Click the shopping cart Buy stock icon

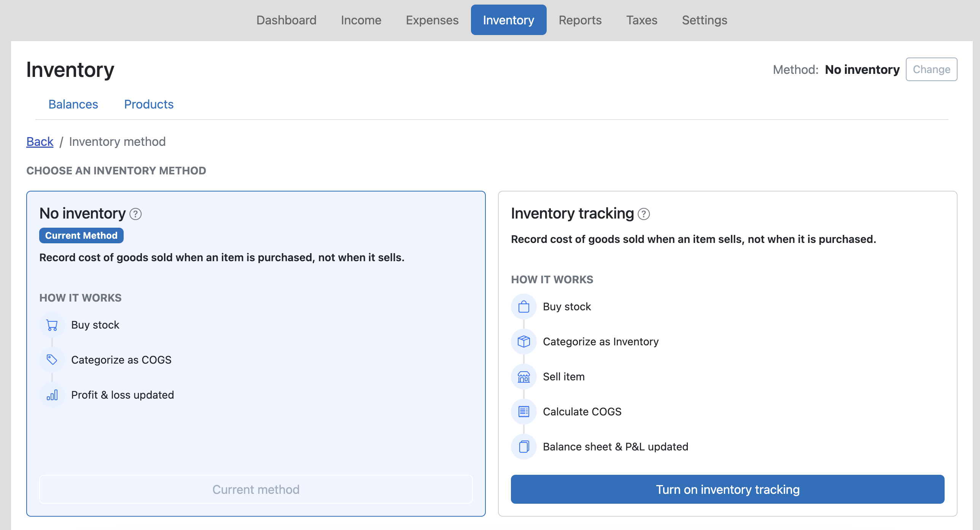pos(52,325)
